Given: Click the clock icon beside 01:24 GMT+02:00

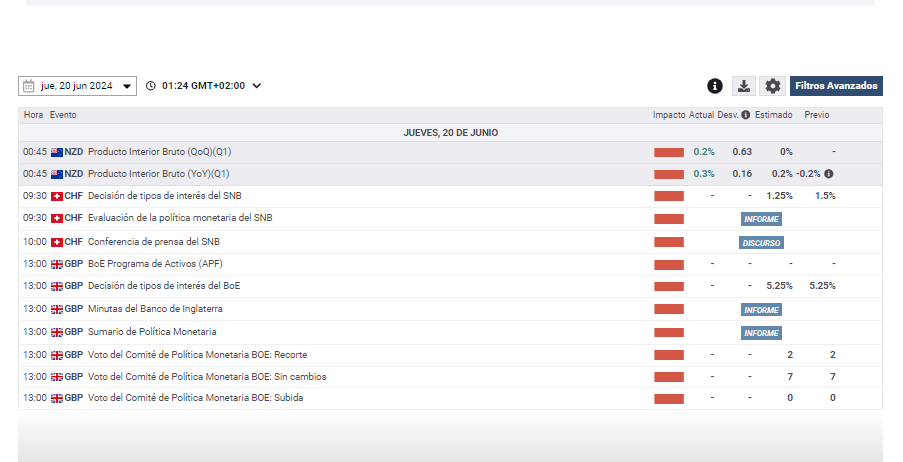Looking at the screenshot, I should click(151, 86).
